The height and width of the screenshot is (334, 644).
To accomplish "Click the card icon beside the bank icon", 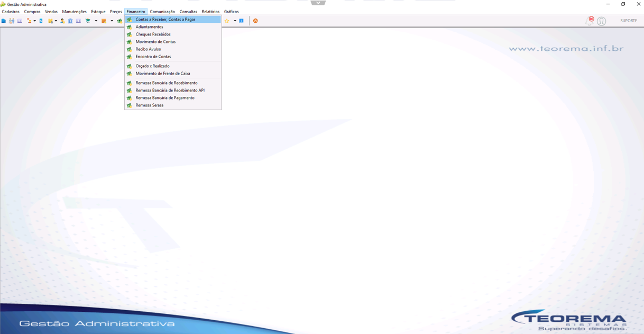I will 78,21.
